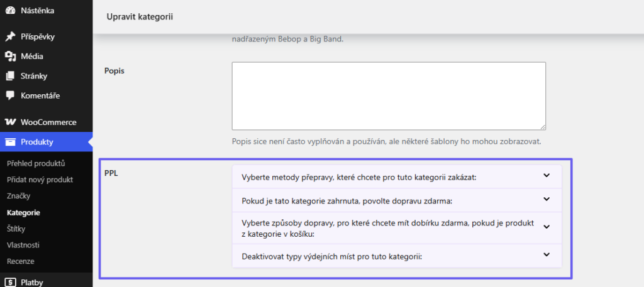
Task: Open the Komentáře menu item
Action: (47, 96)
